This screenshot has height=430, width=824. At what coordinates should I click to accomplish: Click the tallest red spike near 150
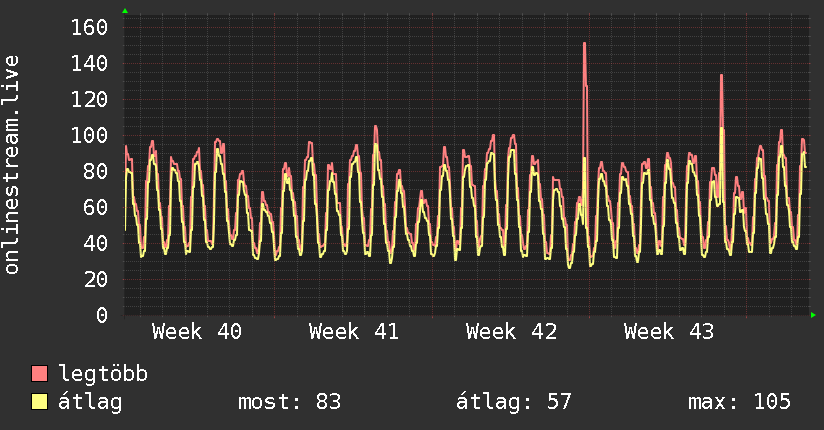(x=584, y=45)
